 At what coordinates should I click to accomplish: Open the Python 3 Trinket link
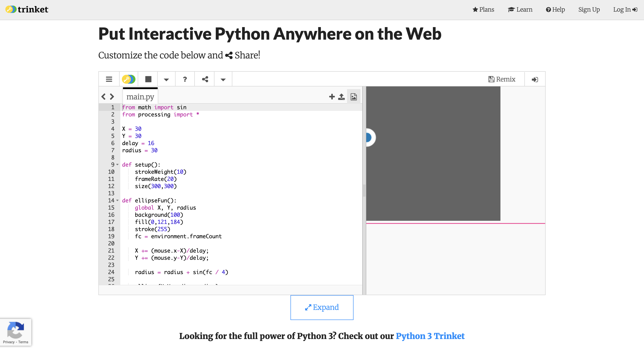(430, 336)
